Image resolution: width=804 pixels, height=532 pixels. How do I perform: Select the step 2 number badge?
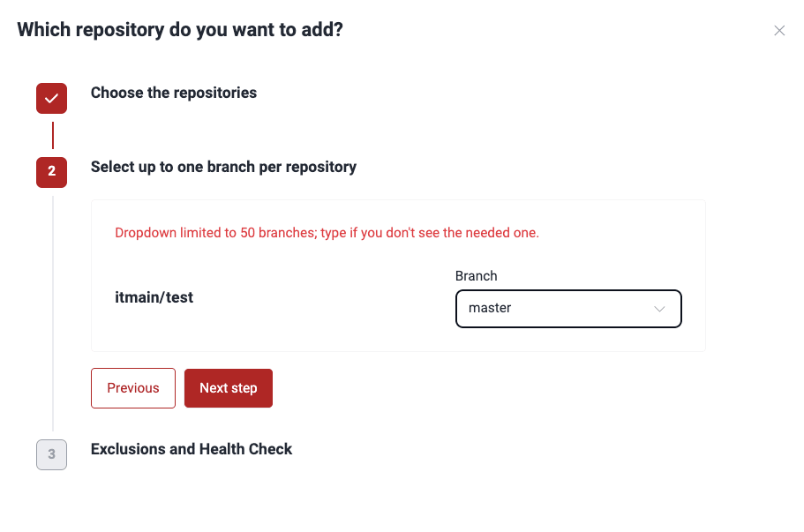click(x=51, y=172)
